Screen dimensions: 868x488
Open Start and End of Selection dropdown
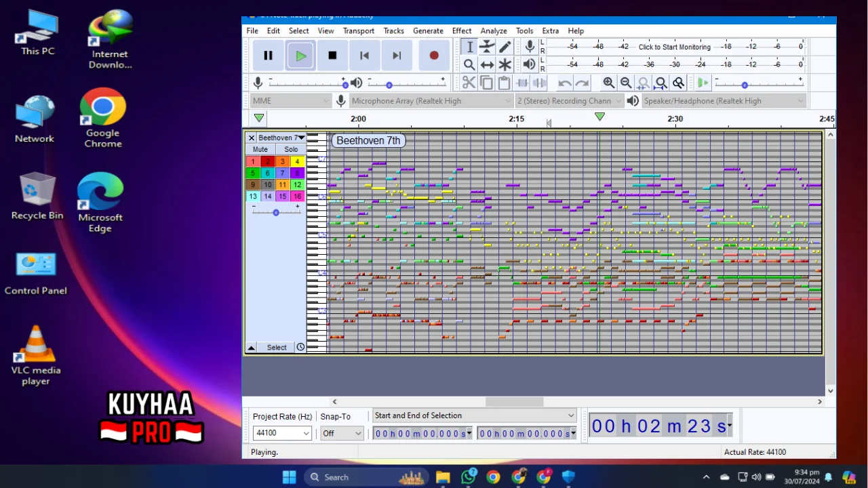(474, 415)
